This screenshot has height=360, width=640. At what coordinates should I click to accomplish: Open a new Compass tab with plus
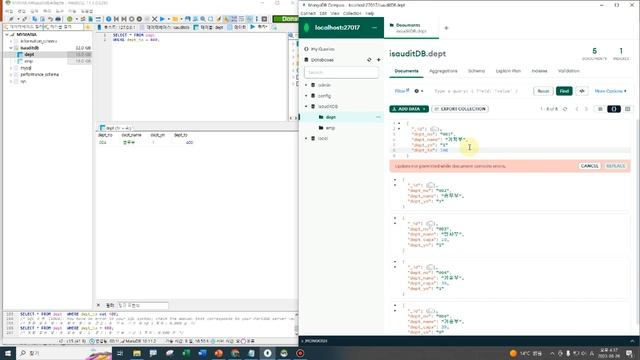pyautogui.click(x=446, y=28)
